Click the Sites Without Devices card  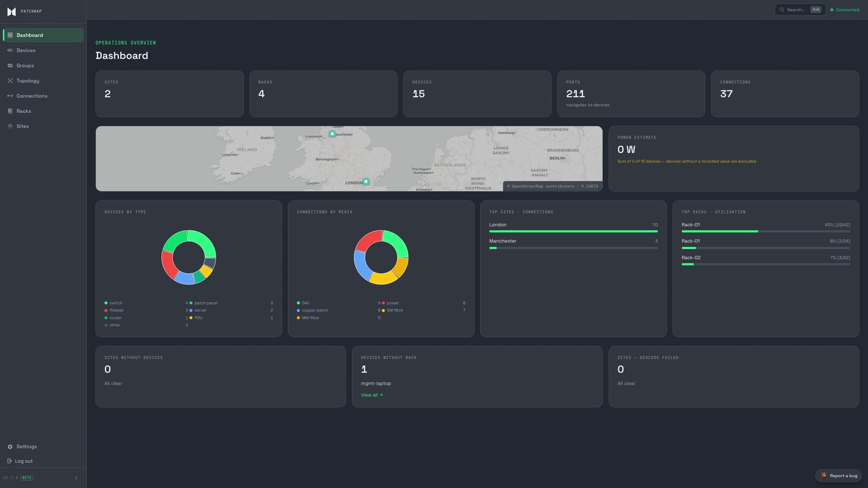click(221, 377)
